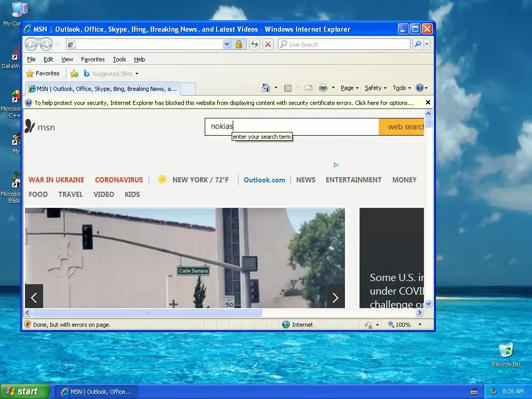
Task: Click the RSS feeds icon
Action: point(288,88)
